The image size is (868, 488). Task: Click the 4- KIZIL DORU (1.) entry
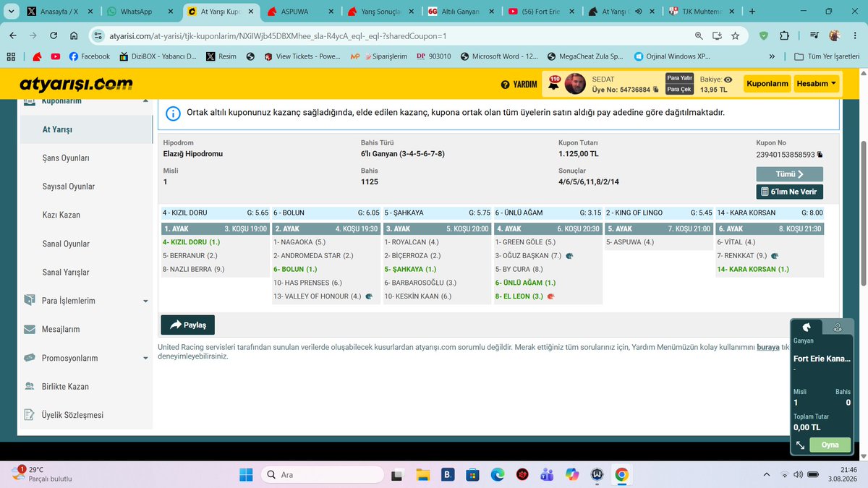(191, 242)
